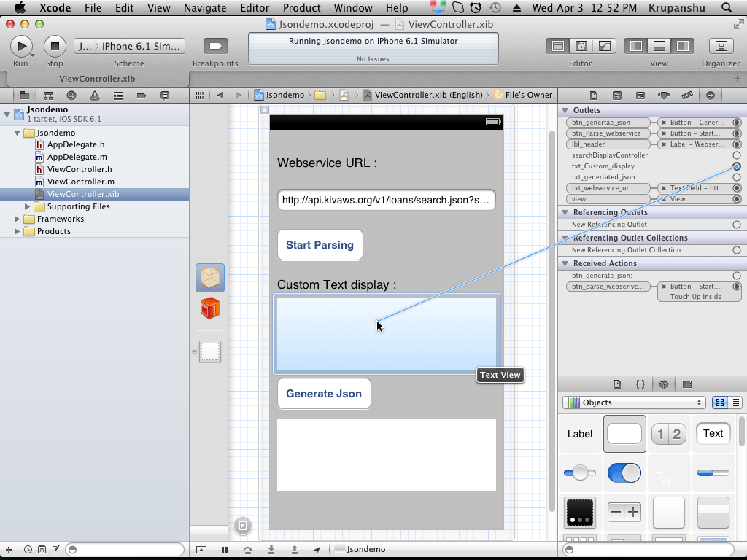This screenshot has height=560, width=747.
Task: Open the Code Snippet library tab
Action: point(640,384)
